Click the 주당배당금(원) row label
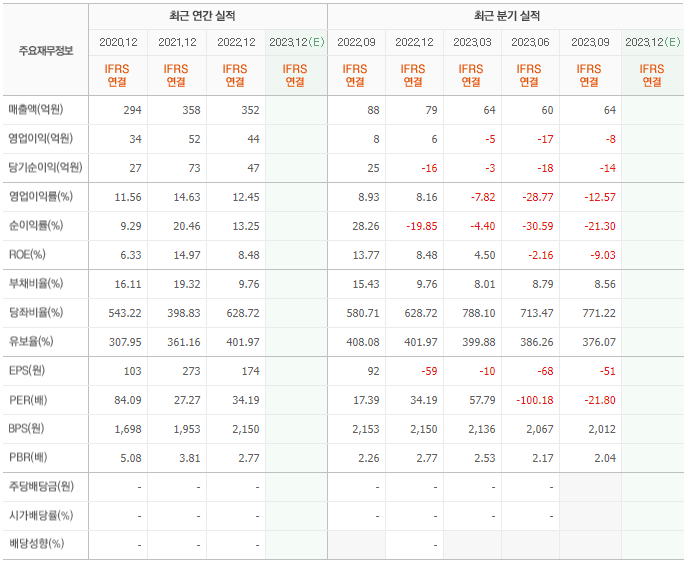The height and width of the screenshot is (564, 694). [x=42, y=487]
